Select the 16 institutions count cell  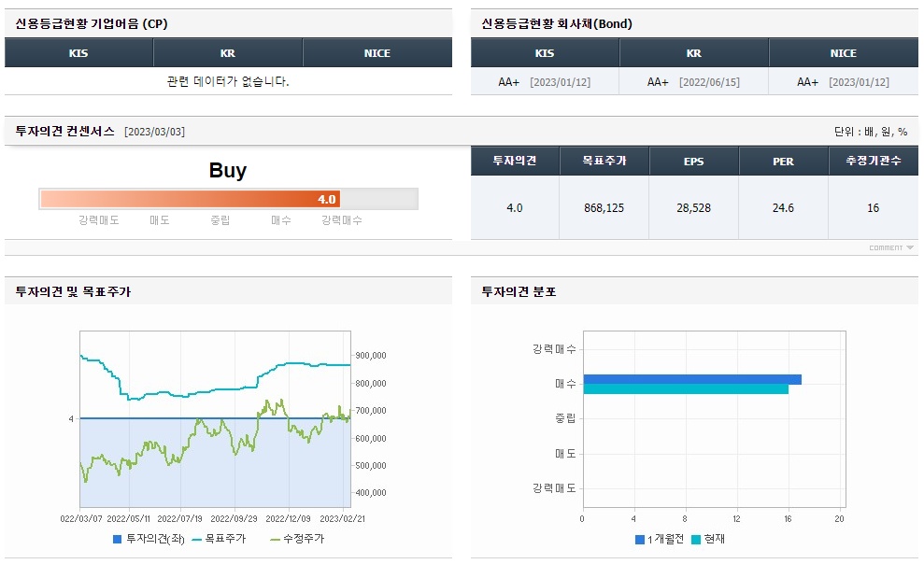874,208
